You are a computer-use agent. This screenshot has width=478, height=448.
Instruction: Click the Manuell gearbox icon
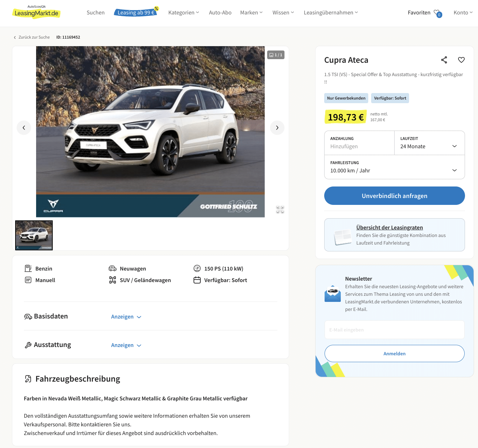coord(28,280)
